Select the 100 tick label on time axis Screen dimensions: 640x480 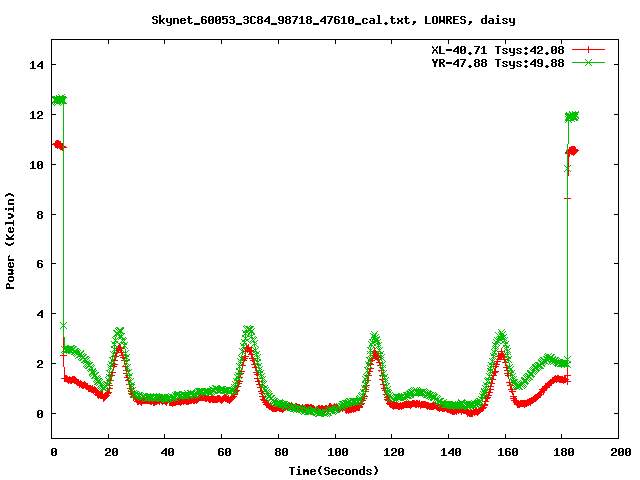[336, 452]
